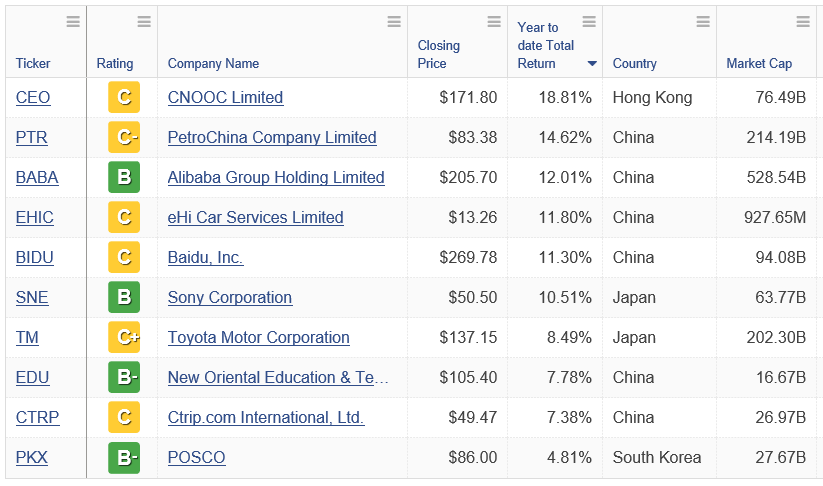
Task: Click the B rating badge for Alibaba
Action: [x=124, y=178]
